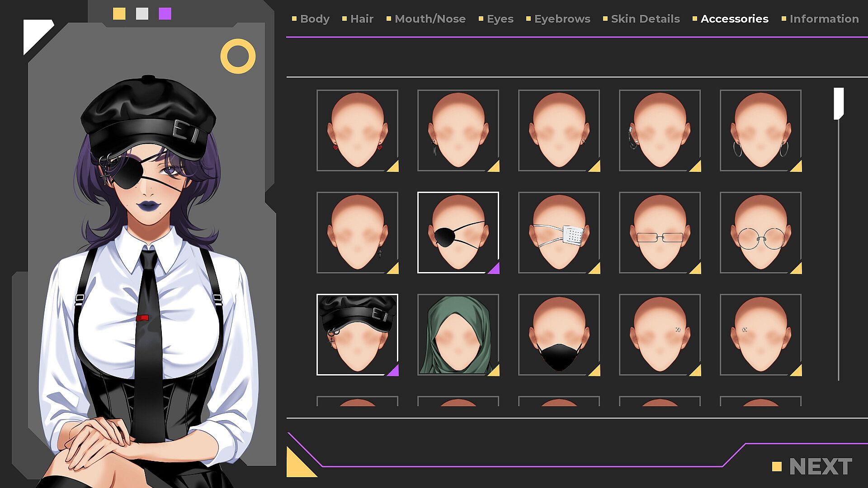Pick the purple color square
This screenshot has width=868, height=488.
pyautogui.click(x=165, y=14)
